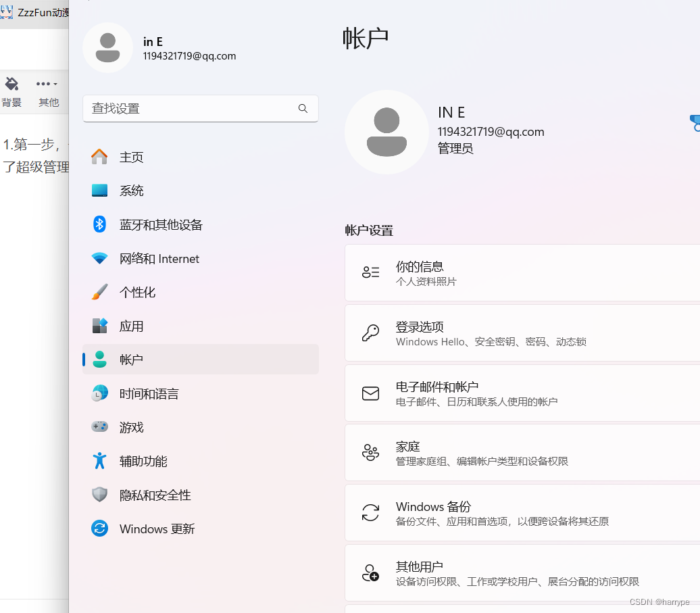Go to 隐私和安全性 settings
Image resolution: width=700 pixels, height=613 pixels.
click(201, 495)
